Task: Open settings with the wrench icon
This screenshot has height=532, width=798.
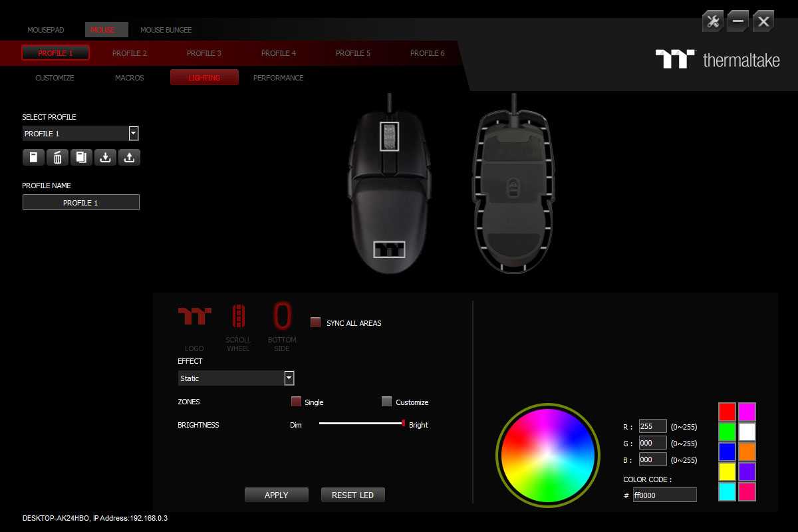Action: pos(713,21)
